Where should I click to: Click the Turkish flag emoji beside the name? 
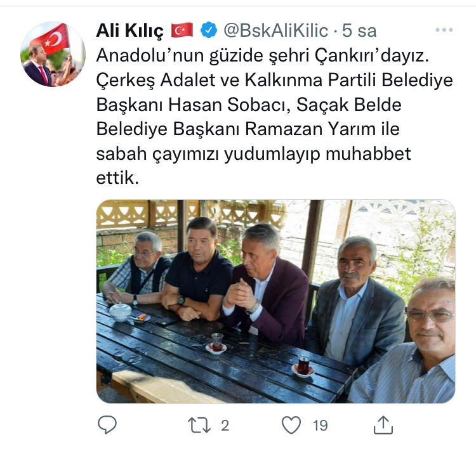(x=182, y=30)
